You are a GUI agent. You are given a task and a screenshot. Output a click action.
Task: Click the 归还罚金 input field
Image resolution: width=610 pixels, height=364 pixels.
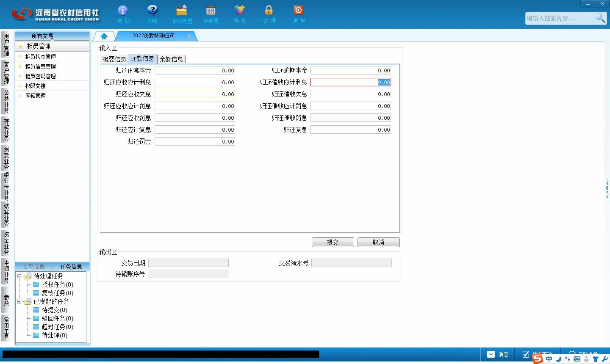[195, 142]
